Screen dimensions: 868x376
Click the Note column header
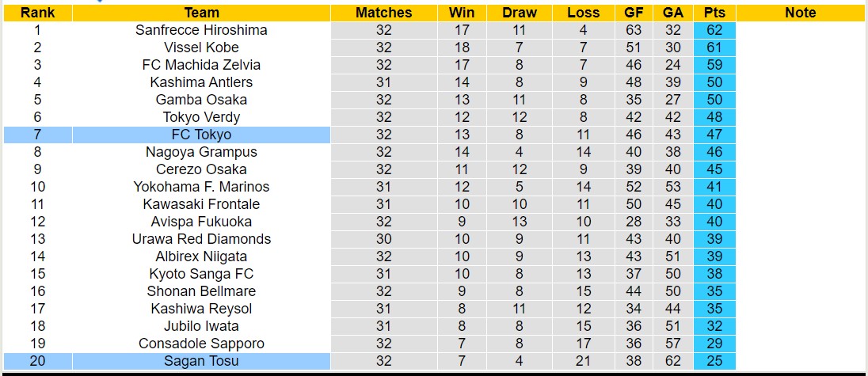click(x=800, y=13)
